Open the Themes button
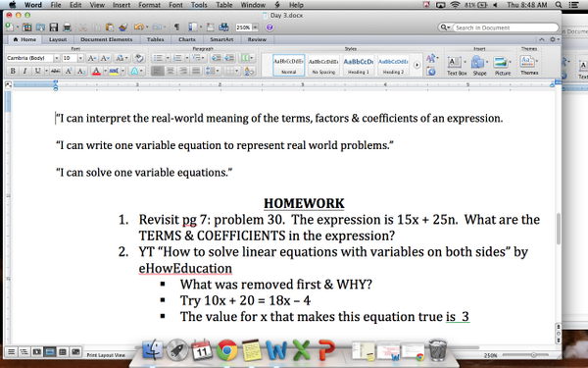588x368 pixels. click(529, 65)
